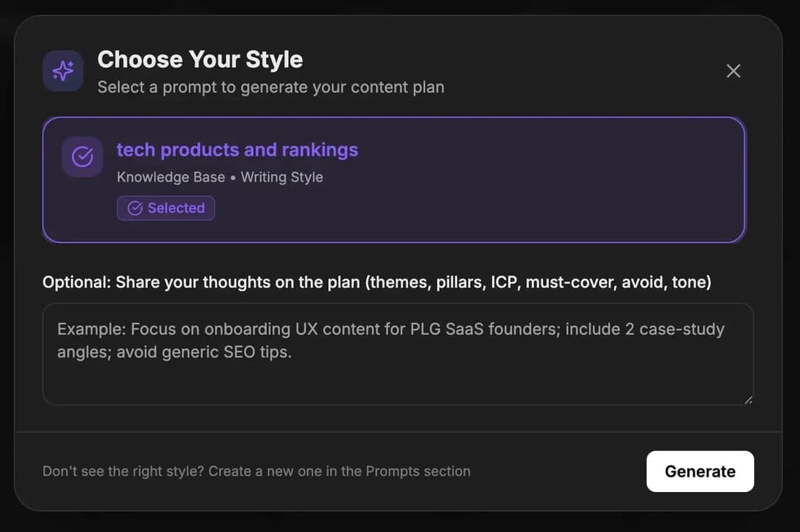
Task: Click the small check icon inside the Selected badge
Action: 135,208
